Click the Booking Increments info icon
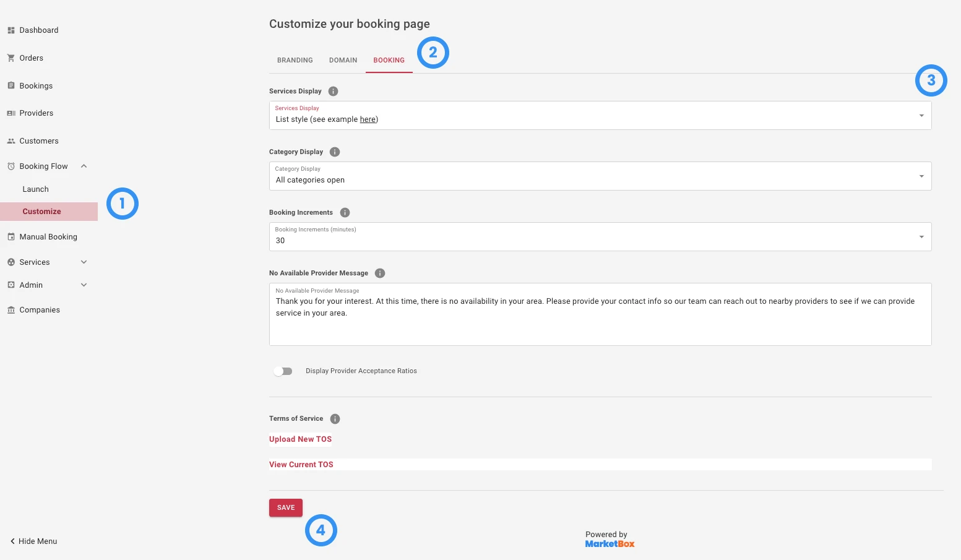 345,212
